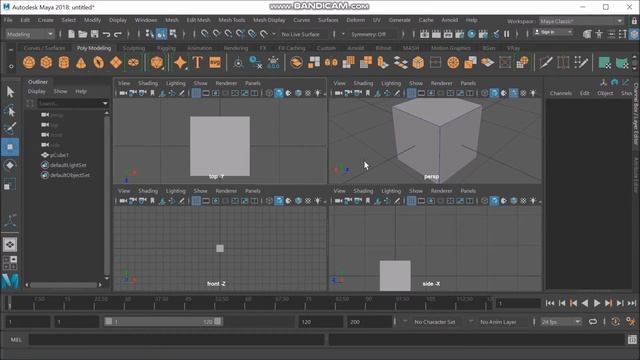Toggle select by object type mode
Image resolution: width=640 pixels, height=360 pixels.
pos(161,34)
